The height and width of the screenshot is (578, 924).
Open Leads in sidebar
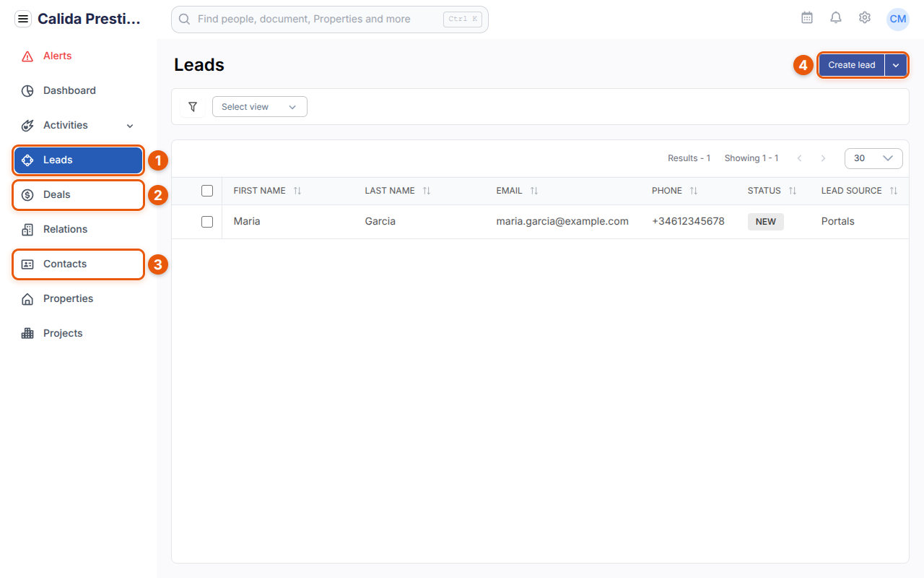pyautogui.click(x=78, y=160)
